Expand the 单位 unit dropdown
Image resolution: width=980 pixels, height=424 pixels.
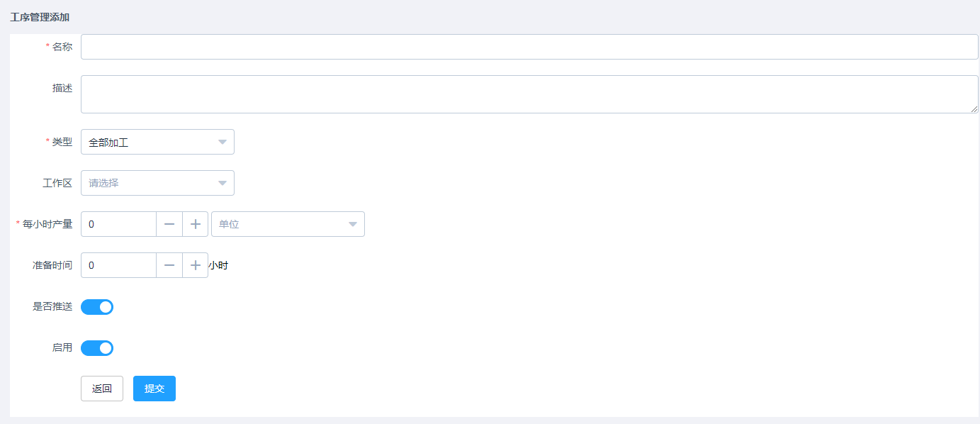pos(288,224)
